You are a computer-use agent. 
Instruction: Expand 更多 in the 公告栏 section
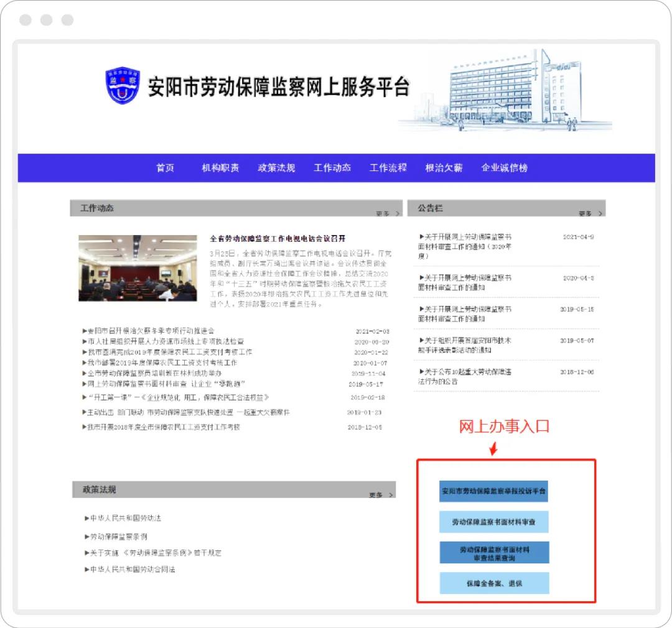click(590, 214)
